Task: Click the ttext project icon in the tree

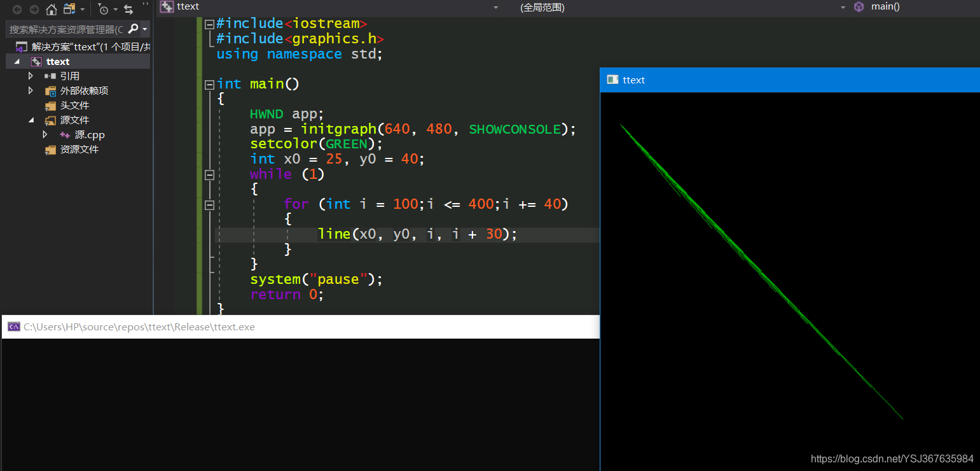Action: tap(36, 62)
